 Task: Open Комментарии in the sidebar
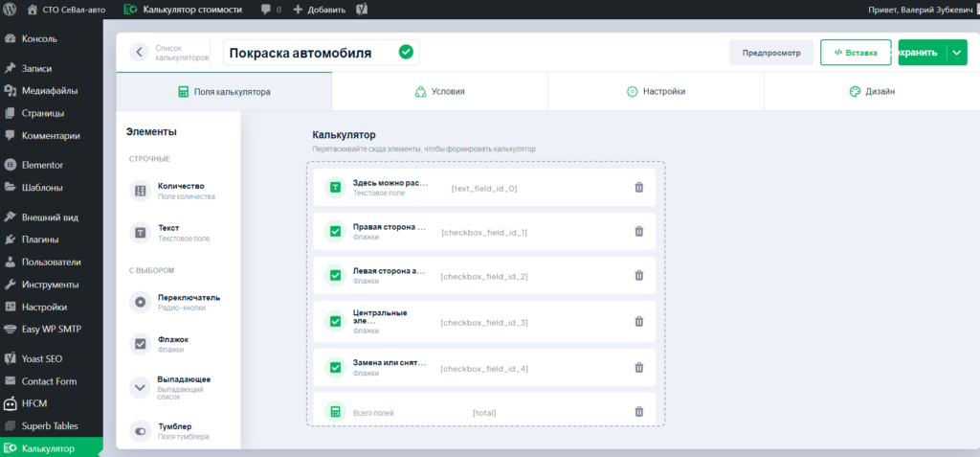point(52,135)
